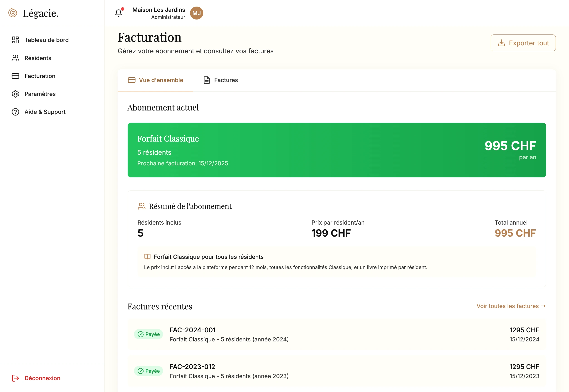
Task: Click the notification bell icon
Action: tap(119, 13)
